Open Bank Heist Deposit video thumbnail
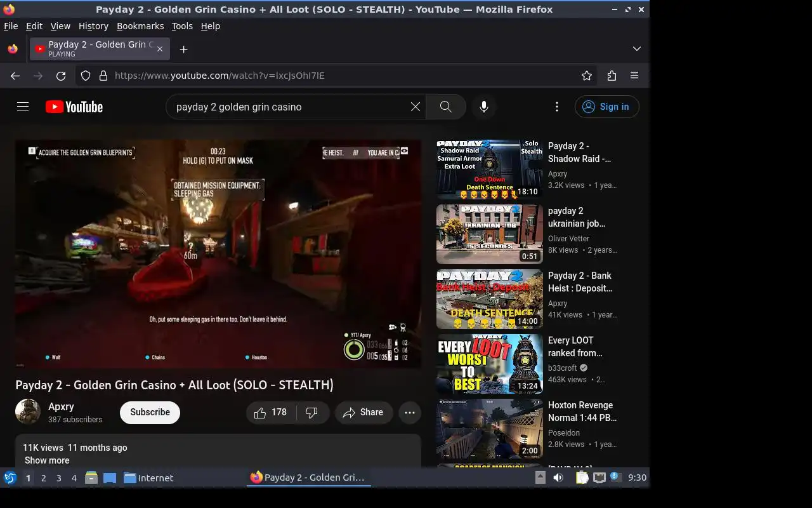 click(490, 299)
